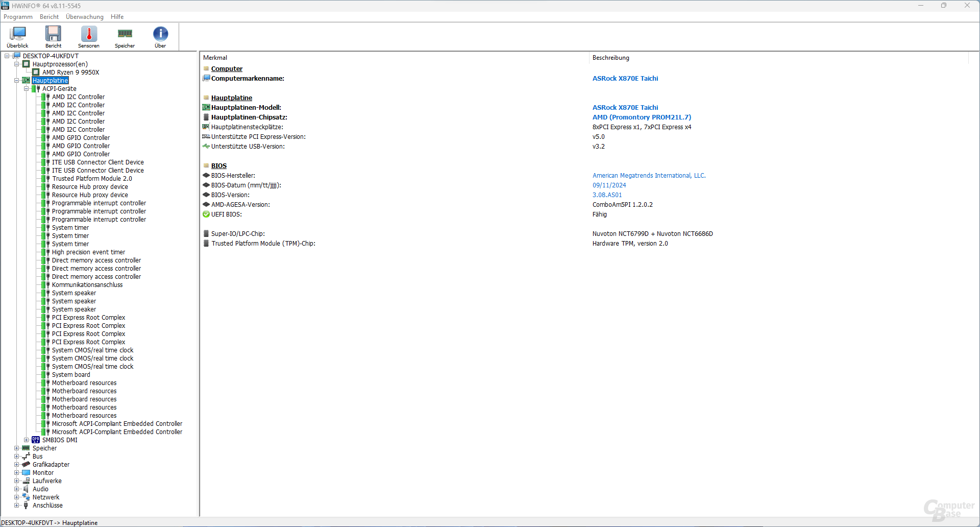Select AMD Ryzen 9 9950X tree item

coord(70,72)
